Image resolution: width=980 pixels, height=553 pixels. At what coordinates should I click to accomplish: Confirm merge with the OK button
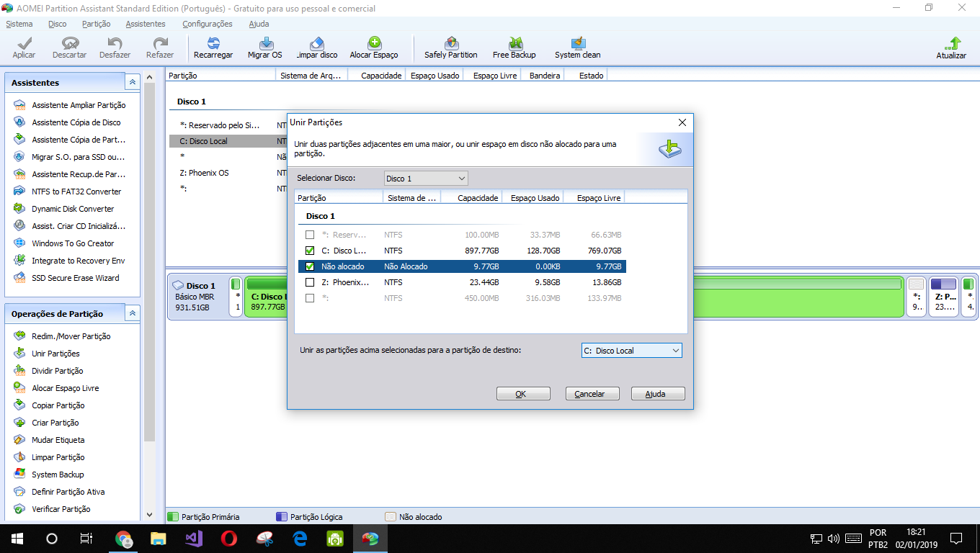pos(523,394)
